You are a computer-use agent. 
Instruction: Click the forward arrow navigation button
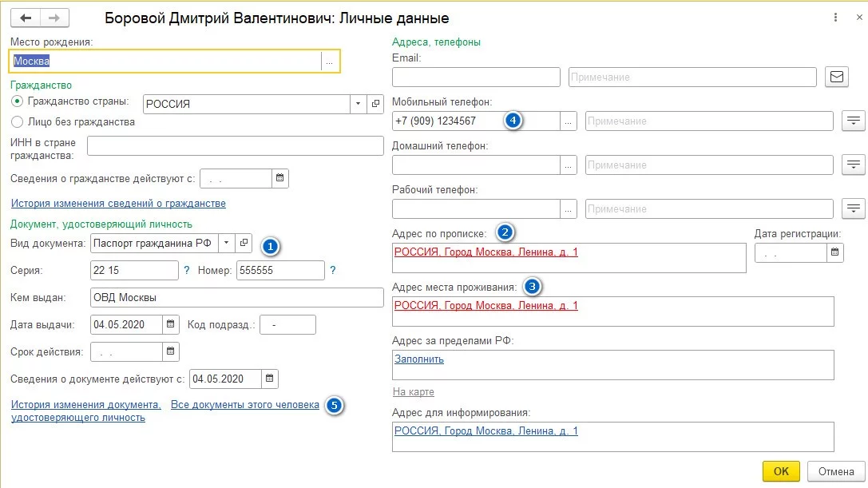tap(54, 18)
